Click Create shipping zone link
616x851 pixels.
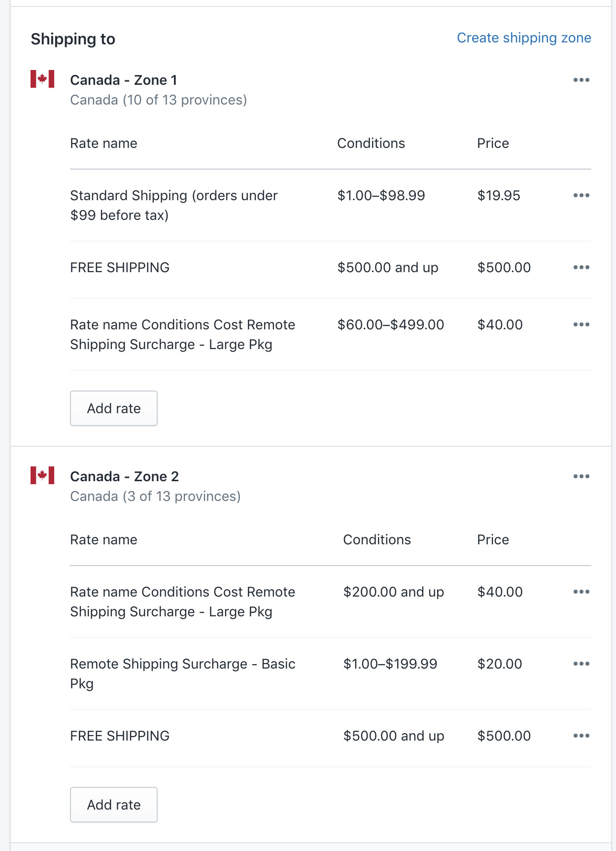click(x=524, y=38)
